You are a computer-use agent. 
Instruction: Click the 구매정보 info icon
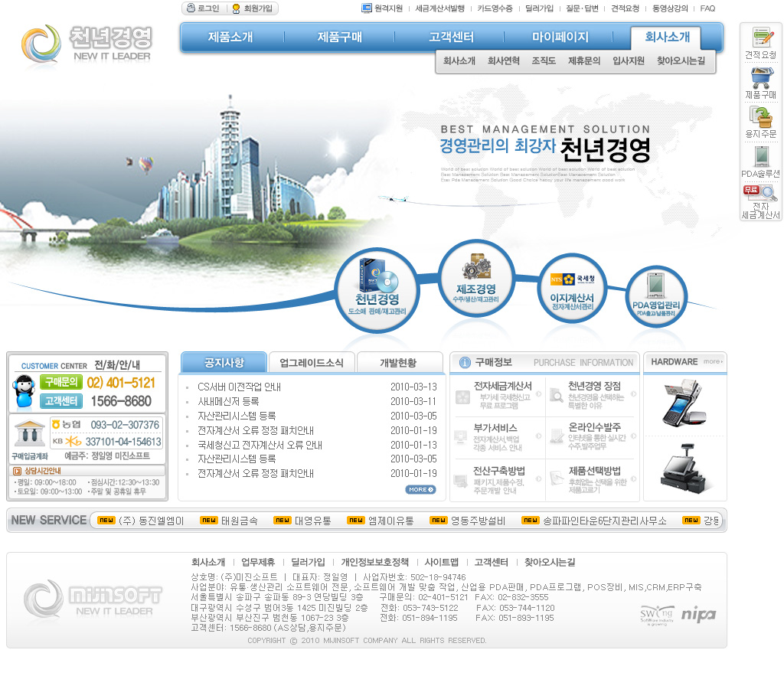pos(465,363)
